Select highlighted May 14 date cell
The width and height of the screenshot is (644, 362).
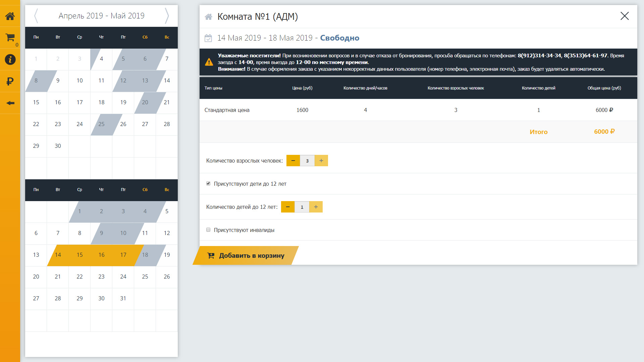pos(58,255)
